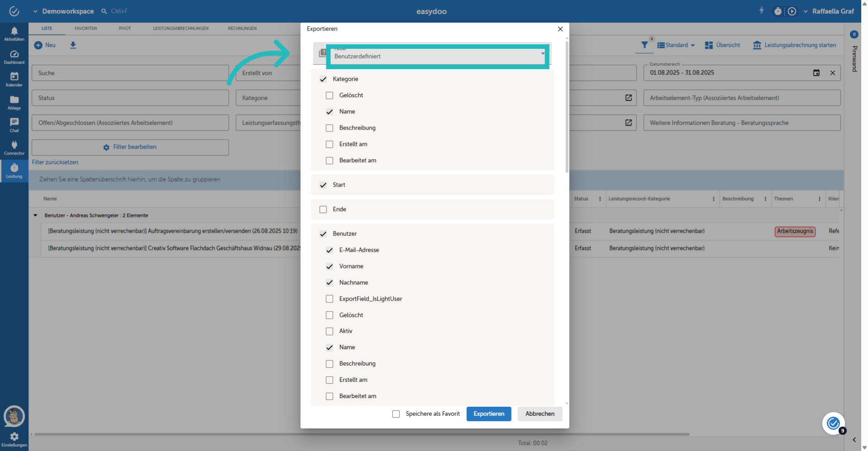Viewport: 868px width, 451px height.
Task: Clear the date range with X icon
Action: click(x=832, y=73)
